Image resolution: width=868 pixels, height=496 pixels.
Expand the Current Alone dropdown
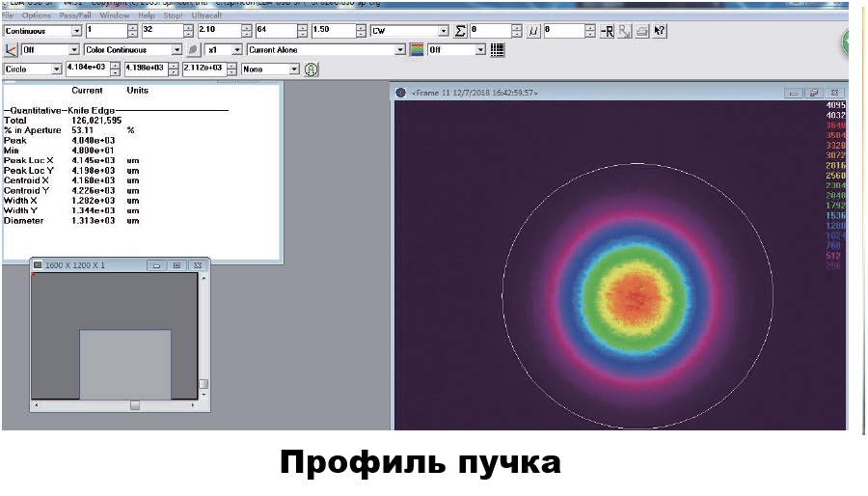(399, 49)
